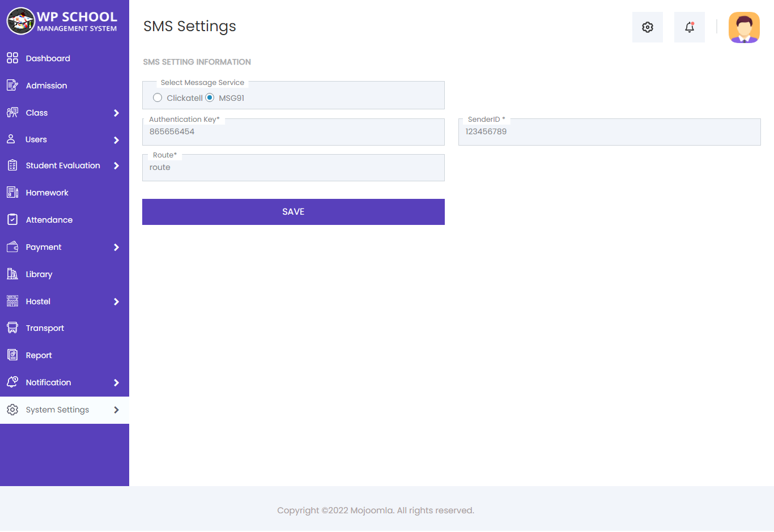This screenshot has height=532, width=774.
Task: Click the SAVE button
Action: [294, 212]
